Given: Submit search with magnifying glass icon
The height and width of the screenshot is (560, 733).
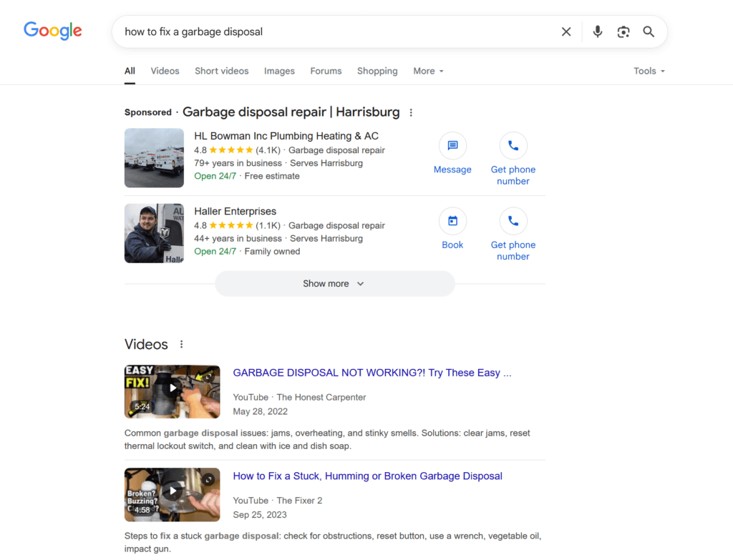Looking at the screenshot, I should (649, 31).
